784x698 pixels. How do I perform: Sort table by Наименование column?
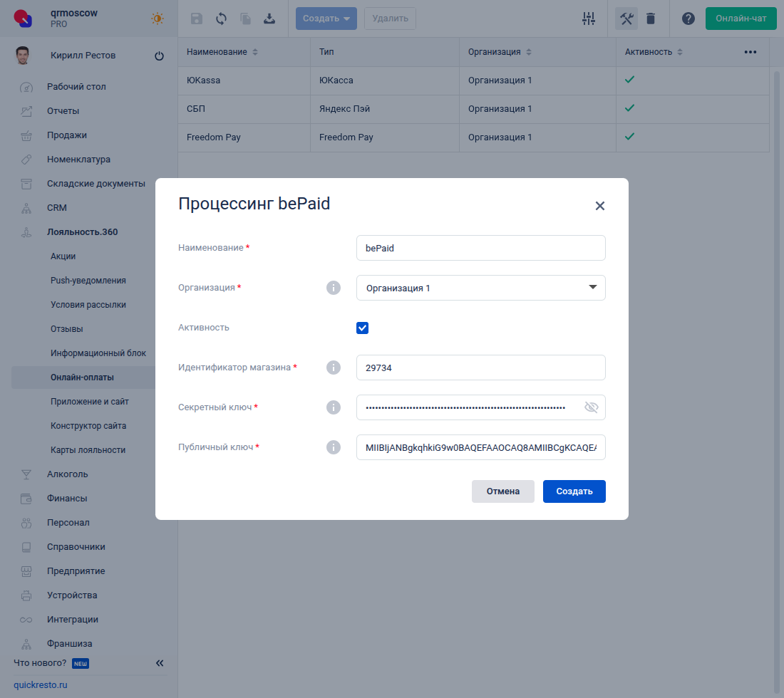point(255,52)
